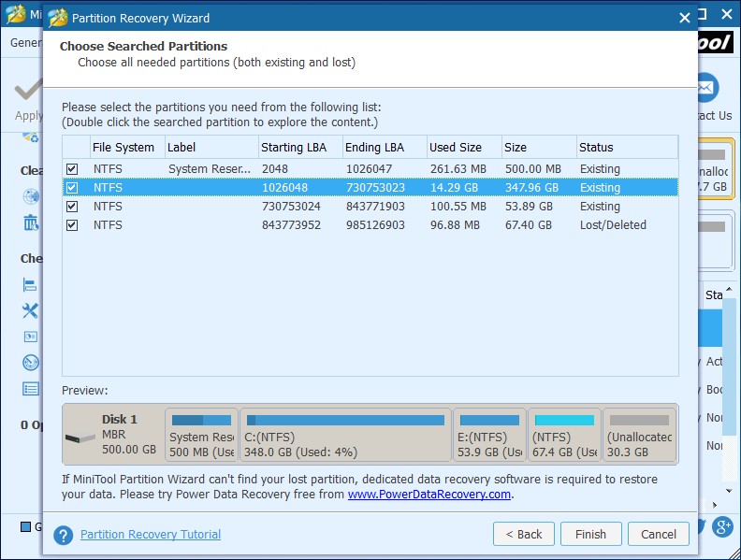
Task: Click the checkbox at main window's bottom left
Action: point(25,526)
